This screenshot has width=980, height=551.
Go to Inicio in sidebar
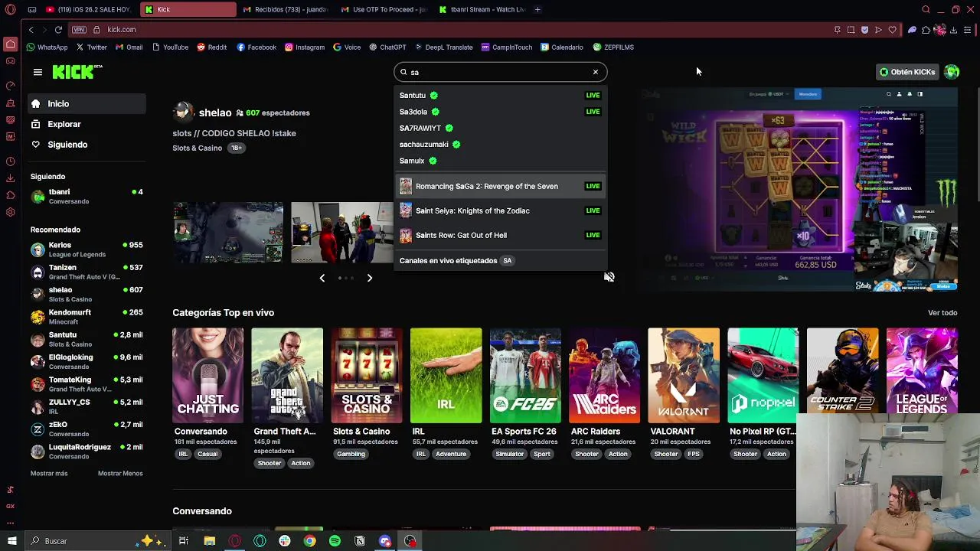tap(86, 104)
